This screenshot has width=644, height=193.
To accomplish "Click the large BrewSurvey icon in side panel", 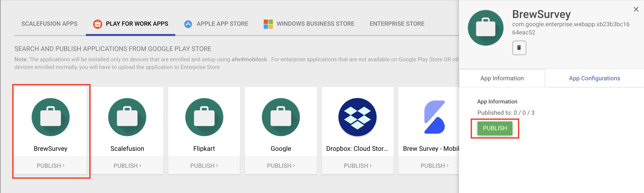I will click(485, 28).
